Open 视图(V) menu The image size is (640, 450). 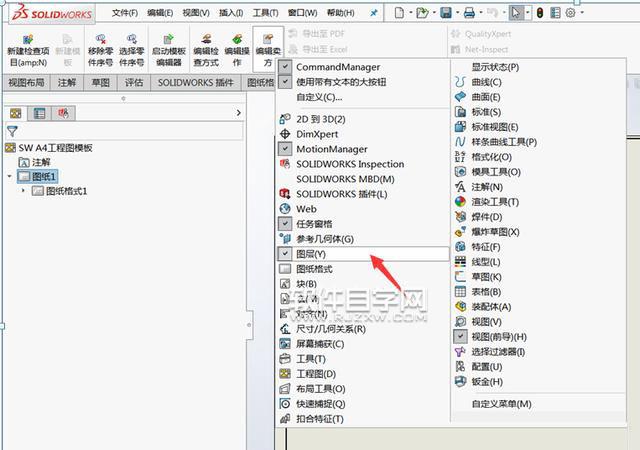click(x=196, y=13)
